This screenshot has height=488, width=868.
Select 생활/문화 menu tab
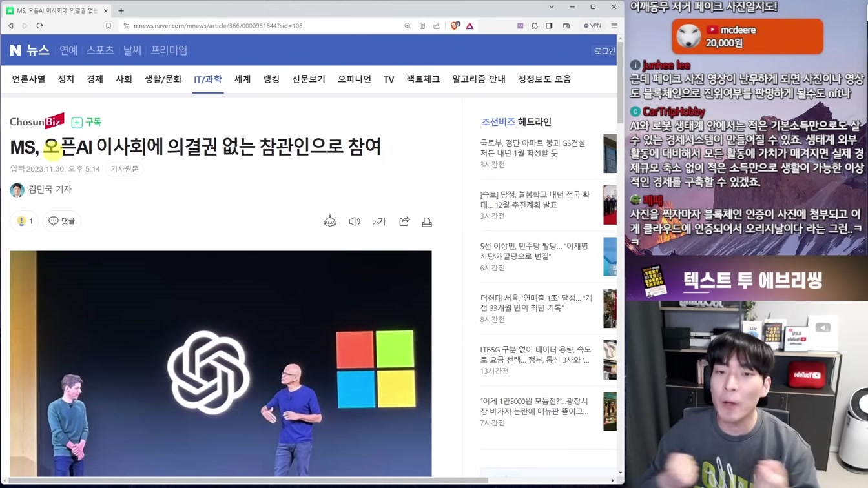coord(163,79)
